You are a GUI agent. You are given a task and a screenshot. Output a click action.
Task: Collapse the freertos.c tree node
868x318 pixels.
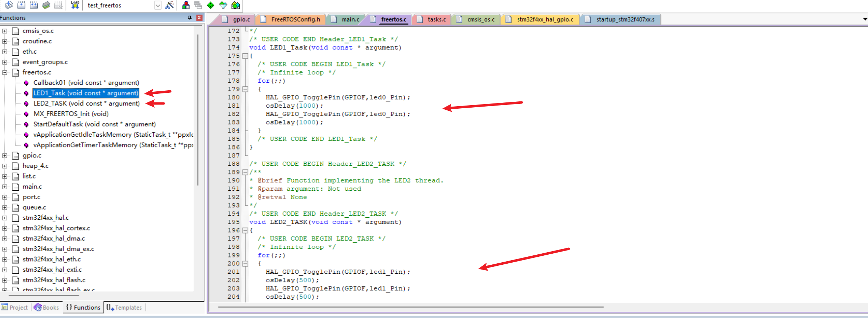(4, 72)
